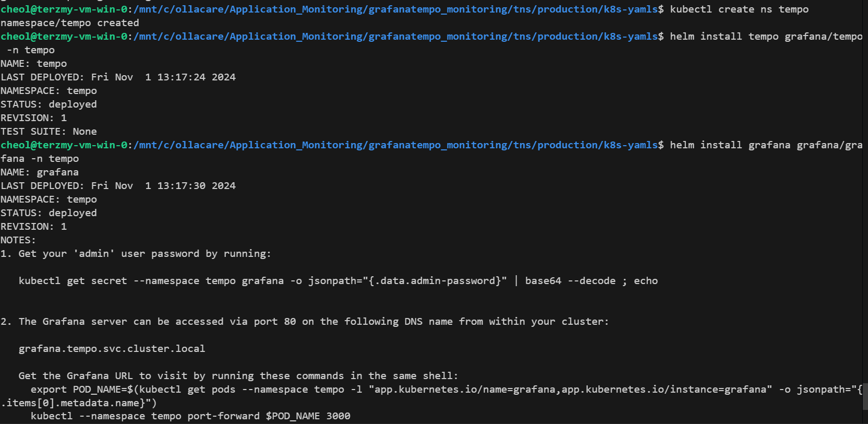The height and width of the screenshot is (424, 868).
Task: Click '.items[0].metadata.name}")' line
Action: coord(79,403)
